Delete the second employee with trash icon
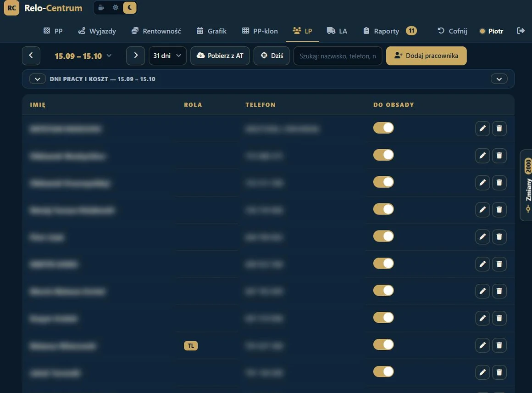532x393 pixels. [x=499, y=156]
